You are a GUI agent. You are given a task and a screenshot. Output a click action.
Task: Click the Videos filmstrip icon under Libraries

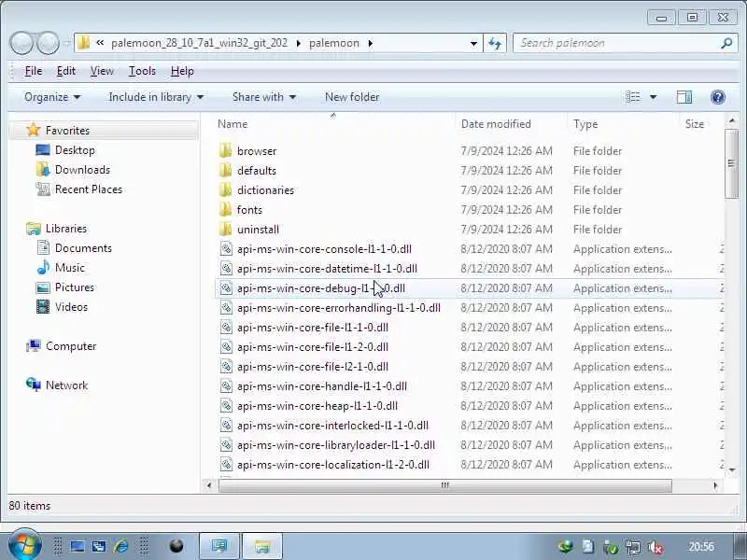click(x=43, y=307)
